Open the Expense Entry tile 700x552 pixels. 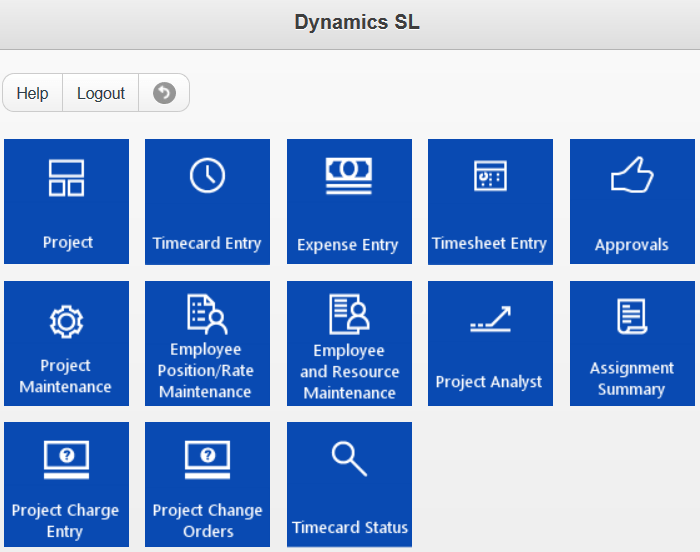pyautogui.click(x=350, y=201)
